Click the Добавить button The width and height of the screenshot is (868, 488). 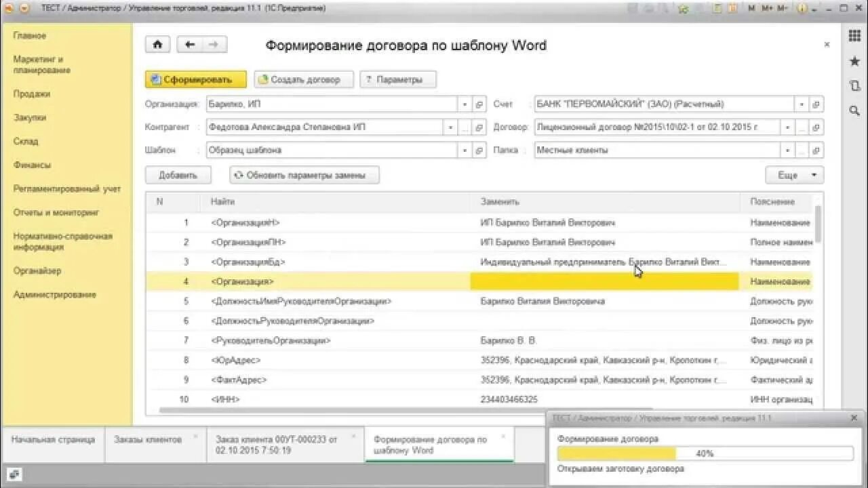[x=178, y=175]
